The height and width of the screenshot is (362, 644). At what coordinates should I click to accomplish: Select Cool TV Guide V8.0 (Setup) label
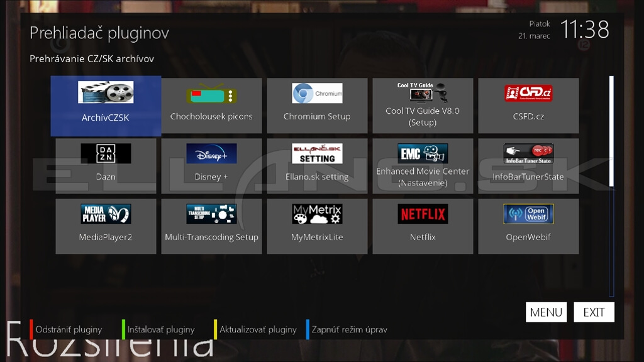(423, 116)
